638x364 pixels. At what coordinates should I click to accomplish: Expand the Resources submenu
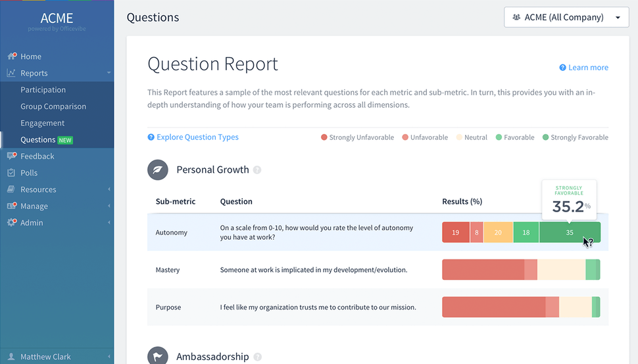[109, 190]
